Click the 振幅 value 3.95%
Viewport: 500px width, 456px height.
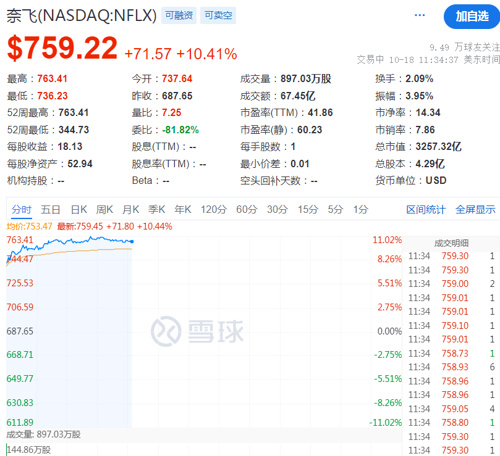tap(419, 96)
